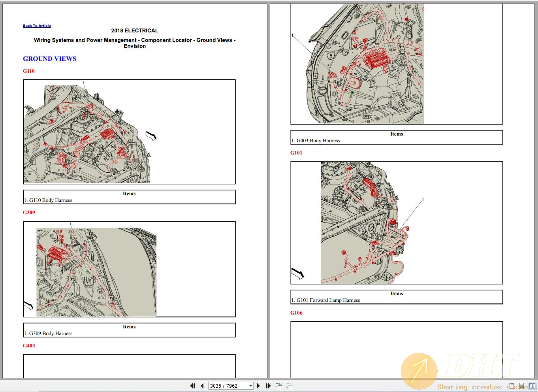The height and width of the screenshot is (392, 538).
Task: Click the G309 ground view diagram
Action: point(129,269)
